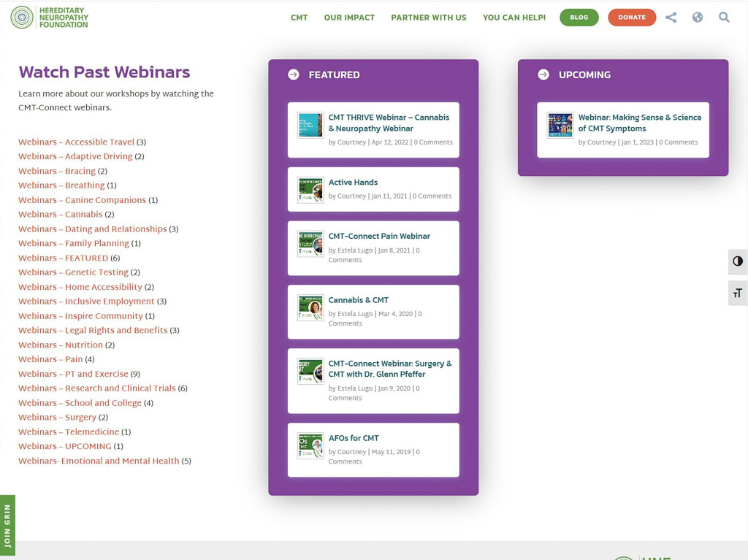The height and width of the screenshot is (560, 748).
Task: Click 0 Comments on Cannabis & Neuropathy post
Action: pos(433,142)
